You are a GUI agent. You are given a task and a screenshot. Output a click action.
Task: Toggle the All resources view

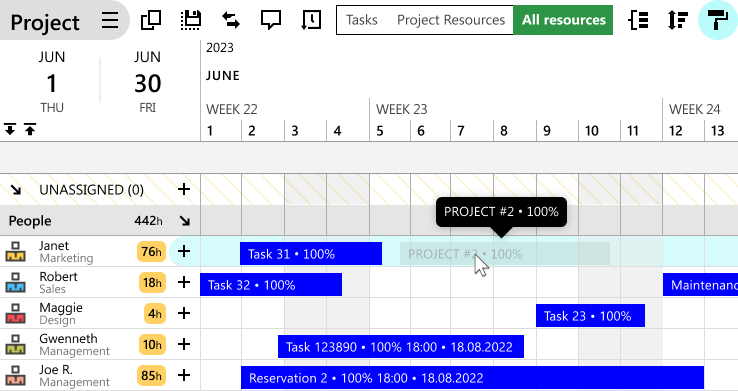click(x=563, y=20)
